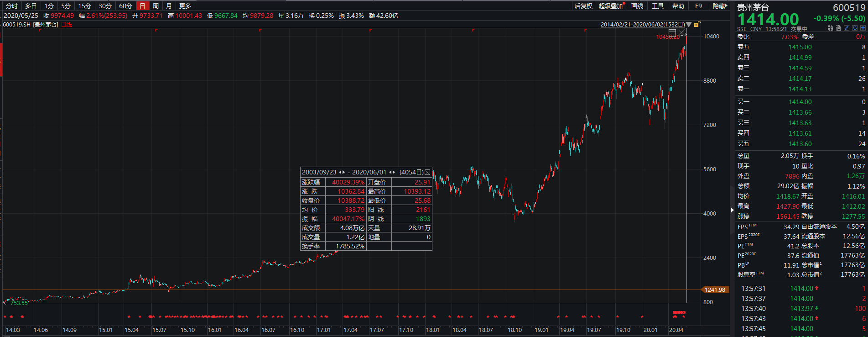Open the 画线 drawing tools
868x337 pixels.
click(637, 6)
